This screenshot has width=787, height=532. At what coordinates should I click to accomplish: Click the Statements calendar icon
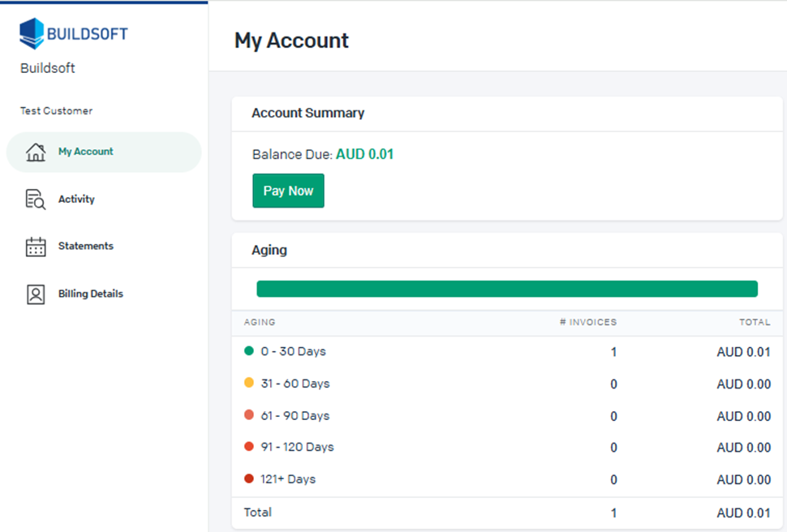pos(36,247)
